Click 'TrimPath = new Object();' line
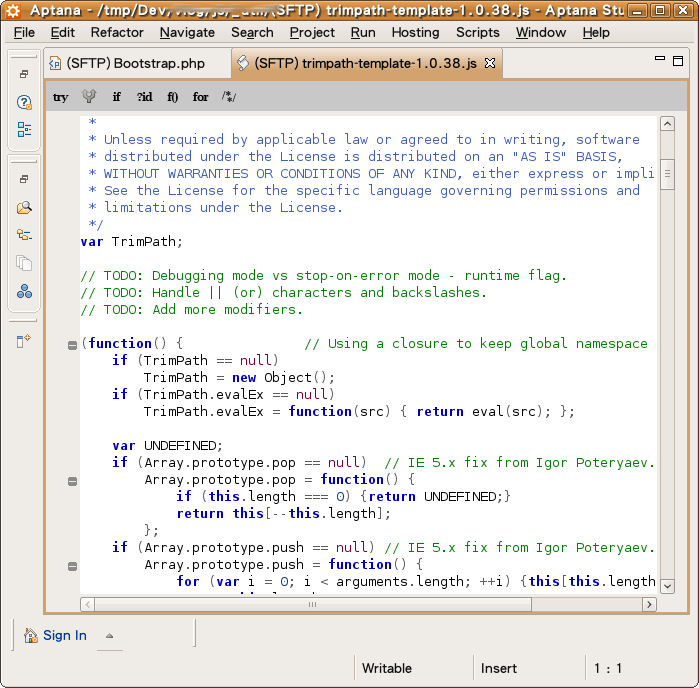 (239, 377)
